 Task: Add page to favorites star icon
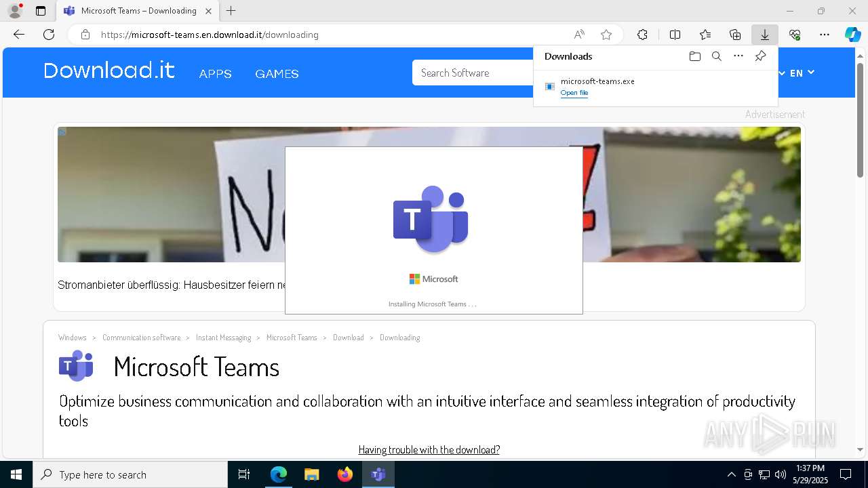pyautogui.click(x=606, y=35)
